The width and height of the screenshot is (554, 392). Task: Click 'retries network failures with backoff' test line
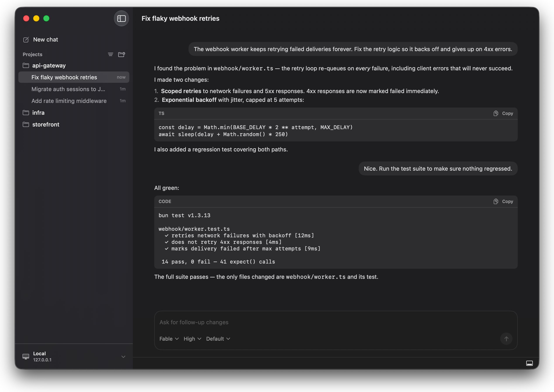tap(239, 235)
